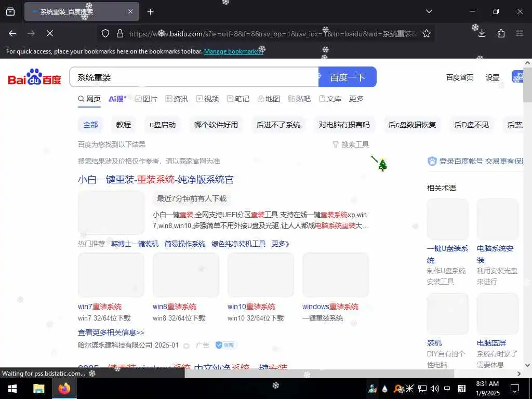
Task: Open the 设置 settings menu
Action: [493, 77]
